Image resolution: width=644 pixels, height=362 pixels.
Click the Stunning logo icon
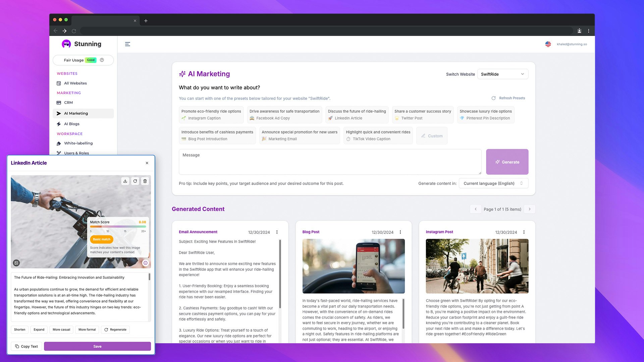pyautogui.click(x=66, y=44)
